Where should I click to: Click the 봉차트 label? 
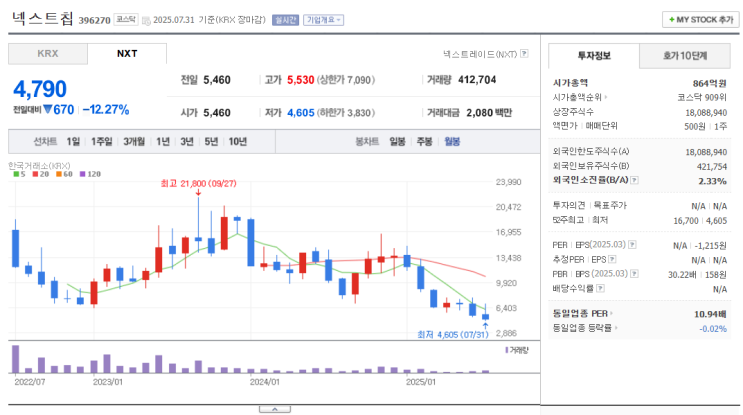[x=367, y=142]
